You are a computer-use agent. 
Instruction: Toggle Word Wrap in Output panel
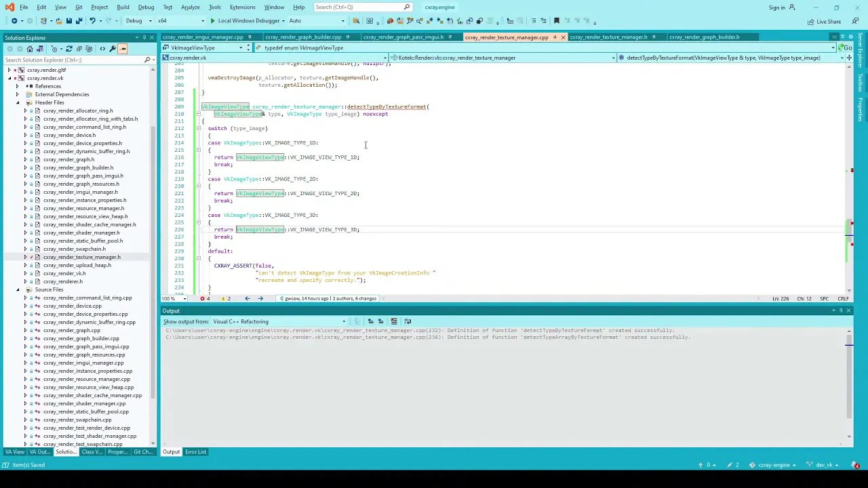click(x=408, y=321)
